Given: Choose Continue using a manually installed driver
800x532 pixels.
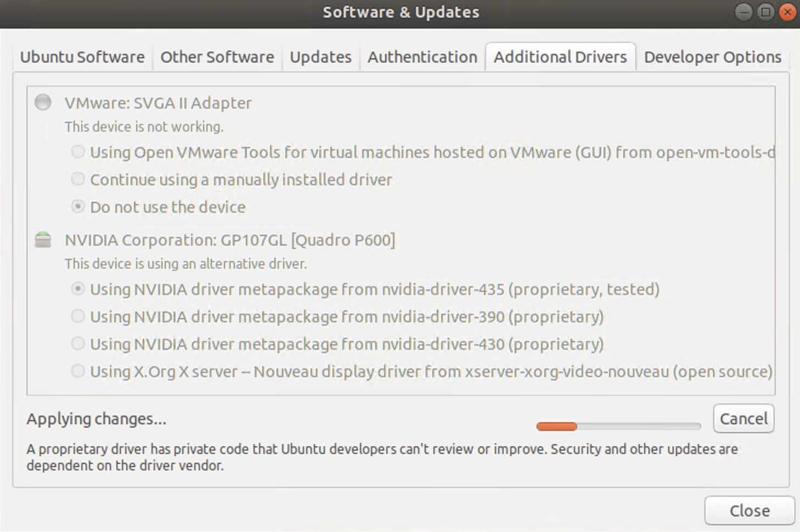Looking at the screenshot, I should [78, 179].
